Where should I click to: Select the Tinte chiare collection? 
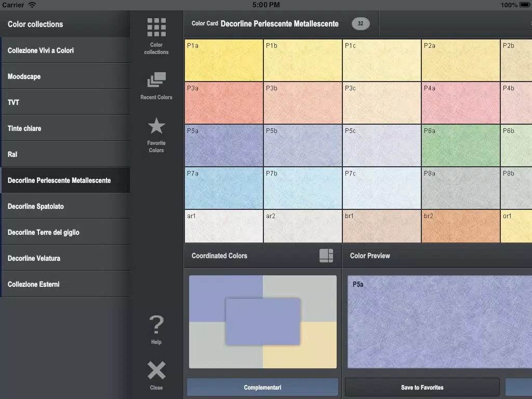tap(65, 128)
